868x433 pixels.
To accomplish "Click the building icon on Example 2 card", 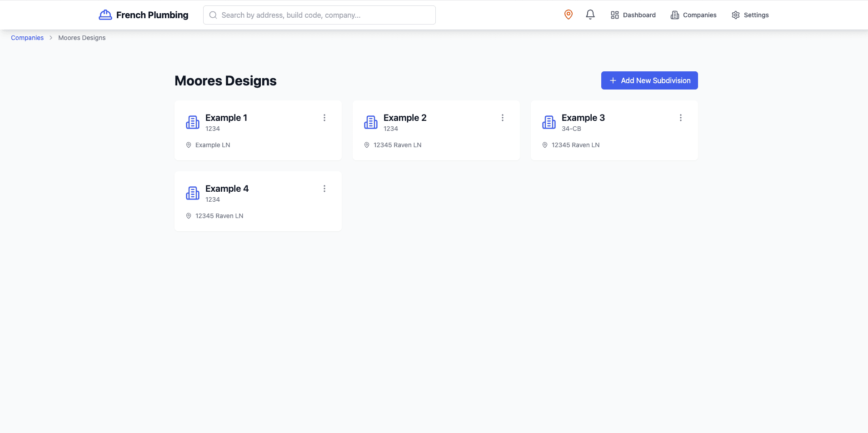I will [x=371, y=122].
